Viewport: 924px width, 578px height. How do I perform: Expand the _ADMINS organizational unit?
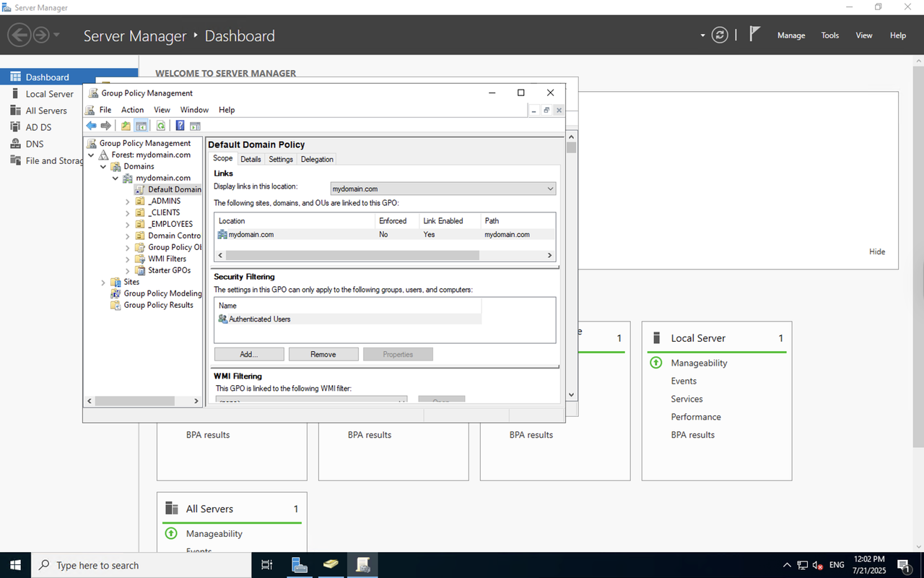[x=128, y=201]
